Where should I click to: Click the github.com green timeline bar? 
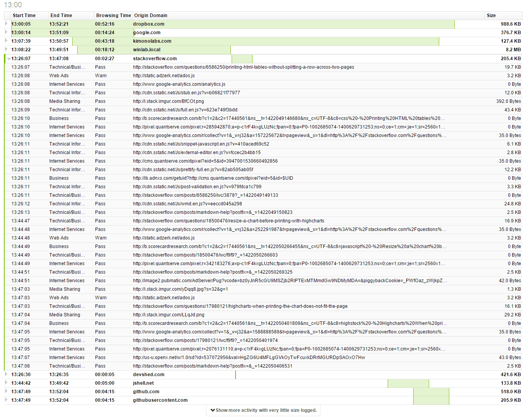[431, 392]
